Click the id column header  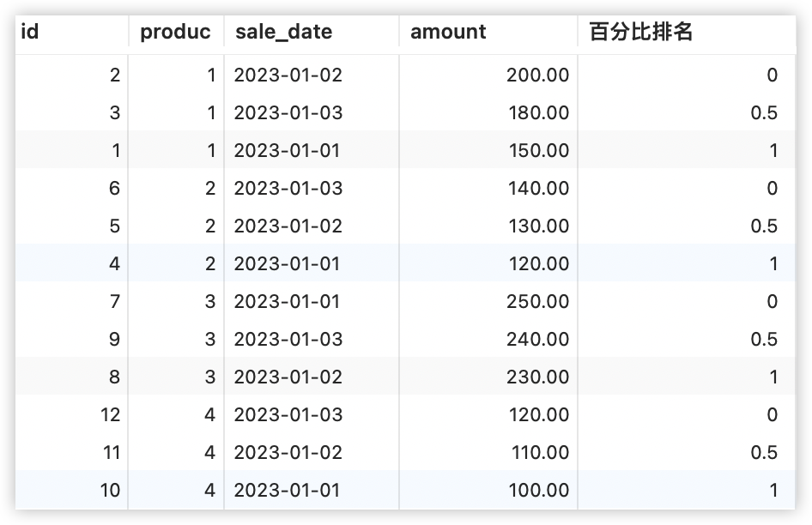[x=71, y=32]
